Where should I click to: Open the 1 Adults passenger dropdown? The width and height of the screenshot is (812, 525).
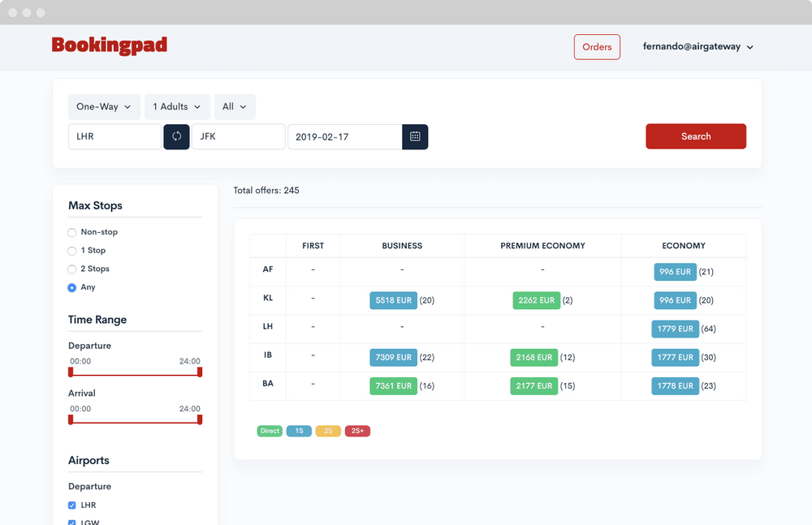click(176, 106)
